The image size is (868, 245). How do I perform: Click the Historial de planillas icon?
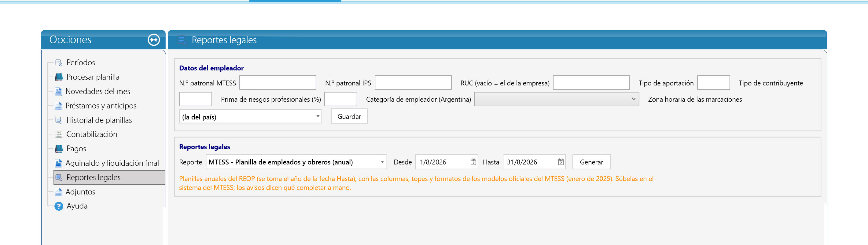[59, 120]
